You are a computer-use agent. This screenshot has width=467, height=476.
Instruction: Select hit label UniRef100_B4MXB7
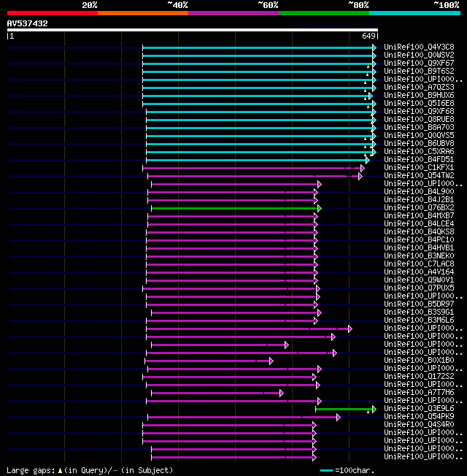point(419,216)
